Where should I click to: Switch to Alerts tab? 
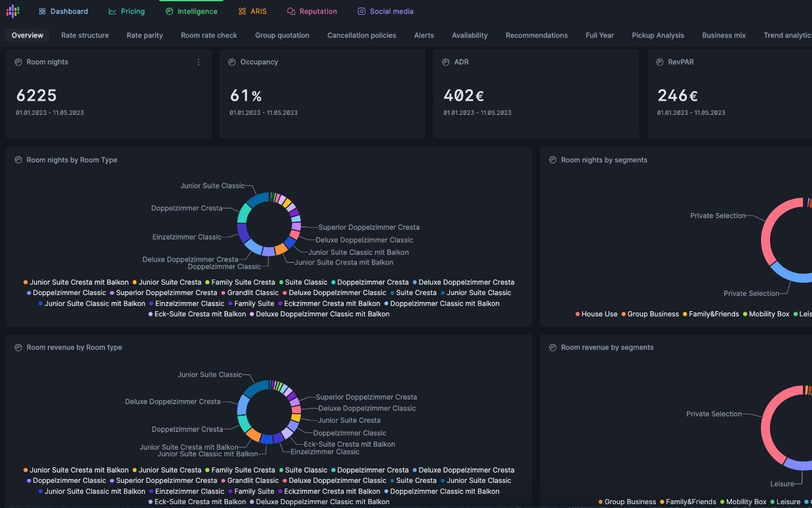[x=424, y=36]
